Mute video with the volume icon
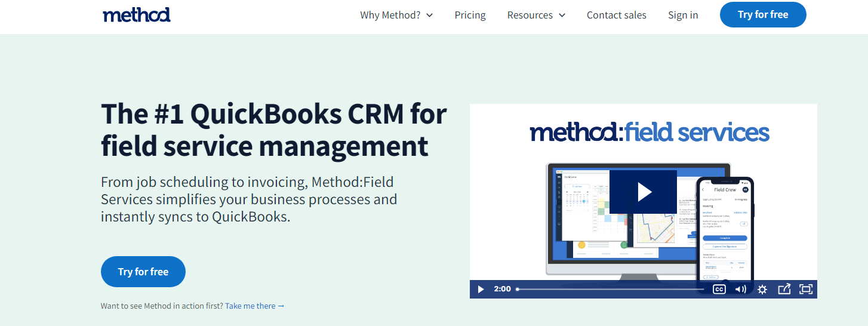The height and width of the screenshot is (326, 868). pos(741,289)
